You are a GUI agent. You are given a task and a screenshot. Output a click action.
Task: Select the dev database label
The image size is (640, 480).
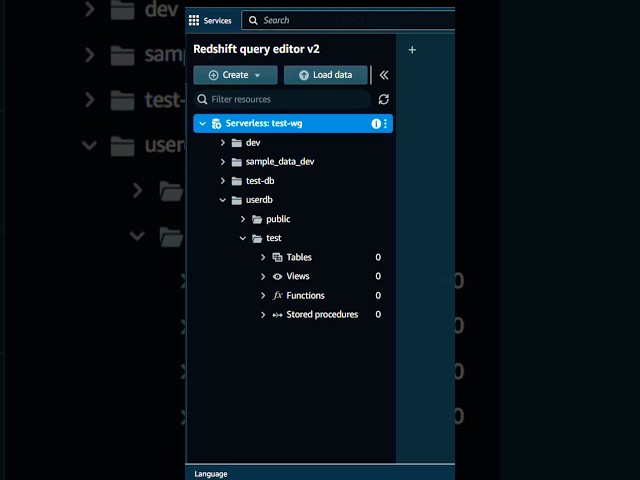click(x=253, y=143)
